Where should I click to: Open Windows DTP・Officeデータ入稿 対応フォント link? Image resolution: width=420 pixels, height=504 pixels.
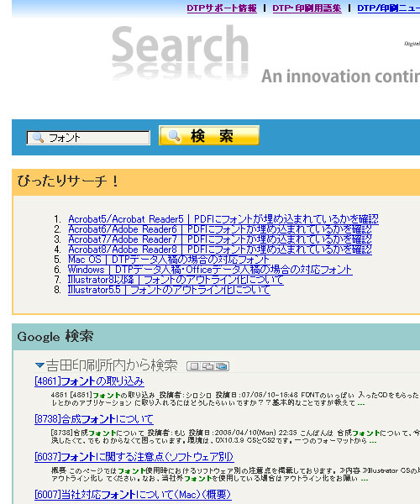[x=210, y=270]
